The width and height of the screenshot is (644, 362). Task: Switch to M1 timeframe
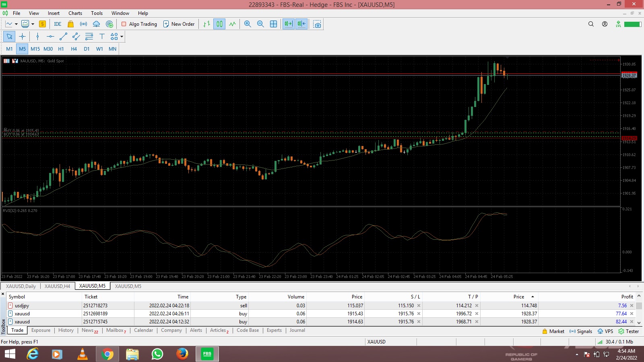point(9,49)
